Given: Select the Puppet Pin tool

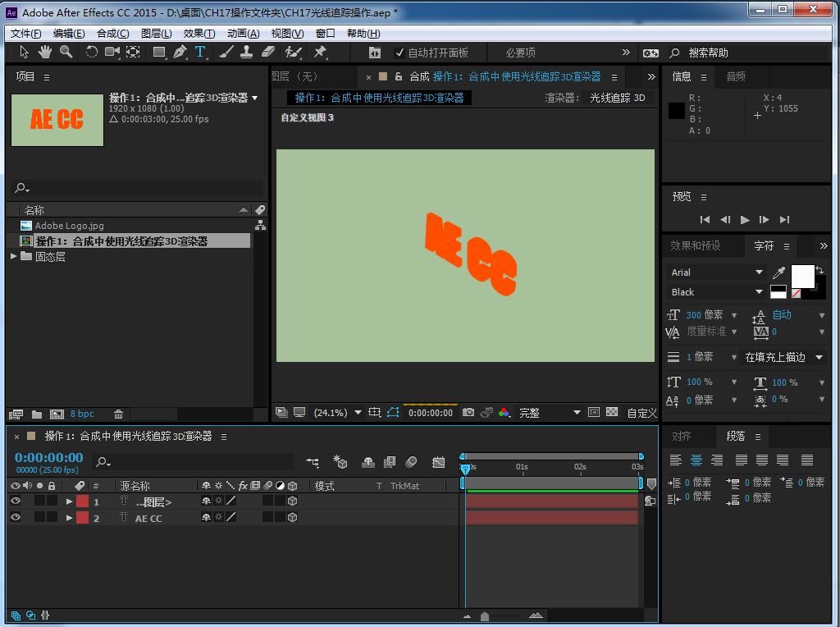Looking at the screenshot, I should click(320, 52).
